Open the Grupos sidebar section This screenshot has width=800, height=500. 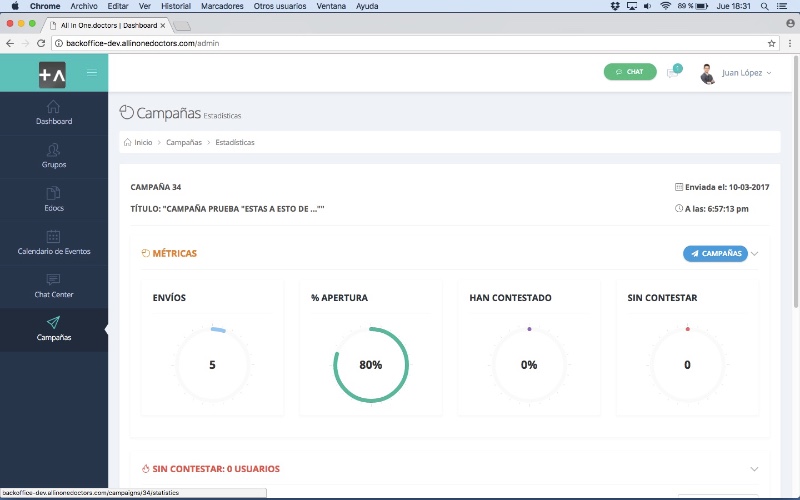point(54,156)
